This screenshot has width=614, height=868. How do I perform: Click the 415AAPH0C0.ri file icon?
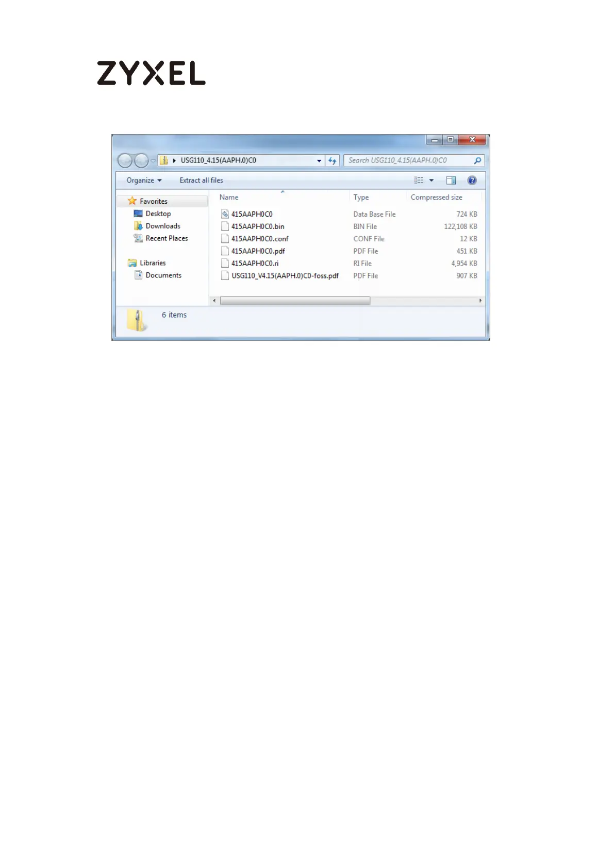pyautogui.click(x=225, y=264)
